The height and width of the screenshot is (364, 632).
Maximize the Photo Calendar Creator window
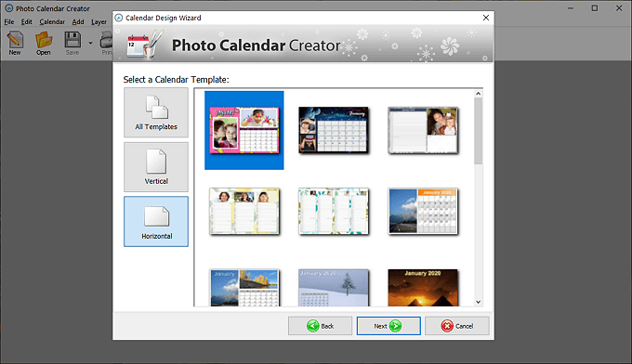point(595,8)
